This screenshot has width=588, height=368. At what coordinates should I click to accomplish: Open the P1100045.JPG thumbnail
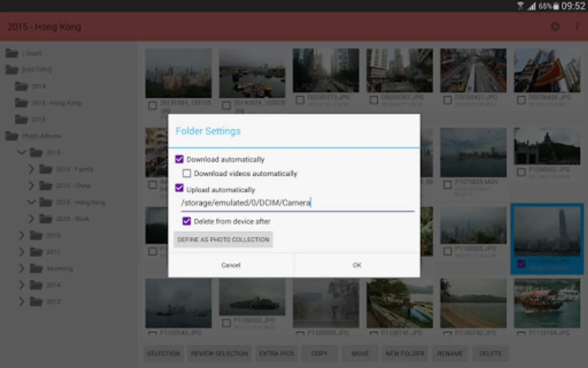point(178,303)
